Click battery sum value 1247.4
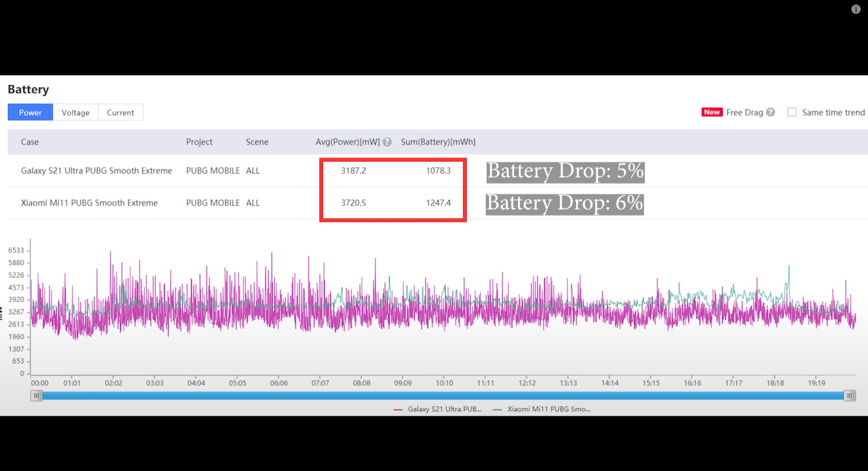Viewport: 868px width, 471px height. point(438,203)
